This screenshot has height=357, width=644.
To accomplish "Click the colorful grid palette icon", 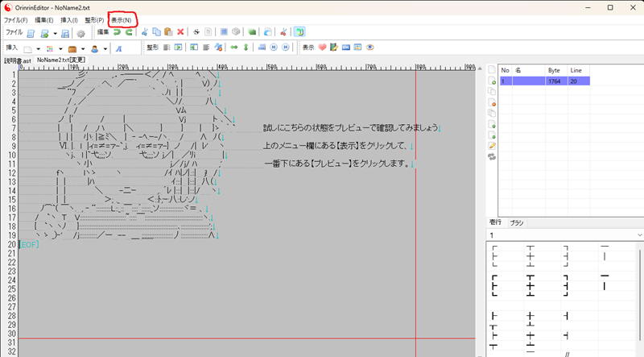I will click(50, 48).
